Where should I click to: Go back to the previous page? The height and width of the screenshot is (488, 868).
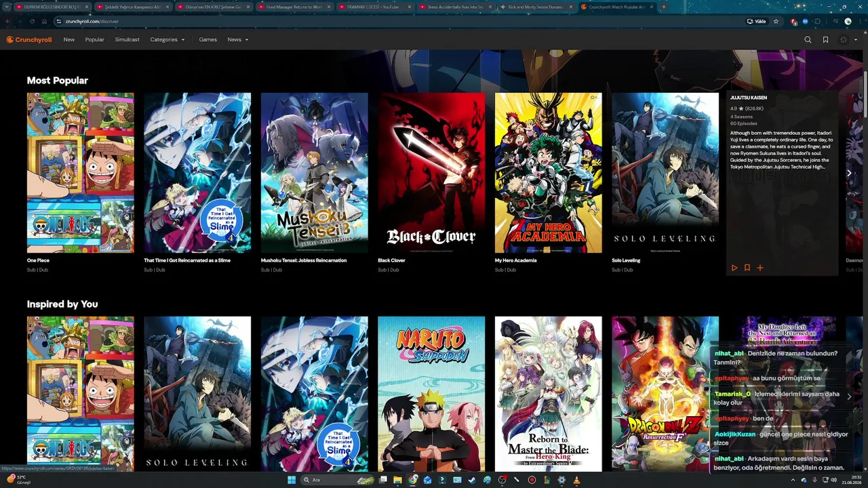[x=7, y=21]
